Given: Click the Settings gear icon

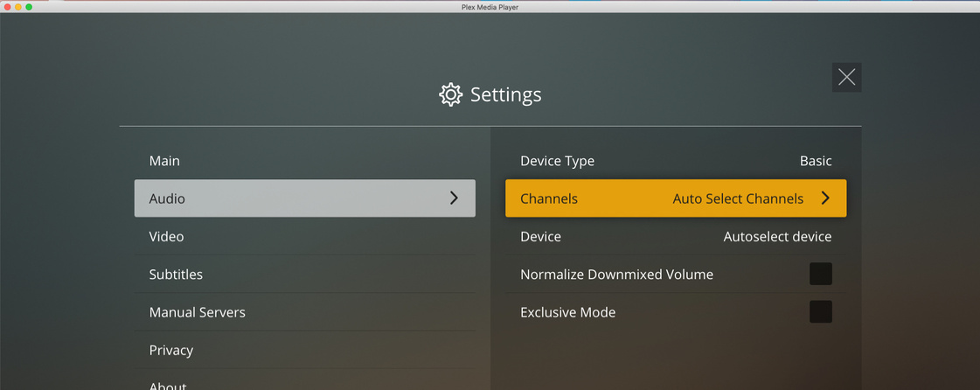Looking at the screenshot, I should pos(450,94).
